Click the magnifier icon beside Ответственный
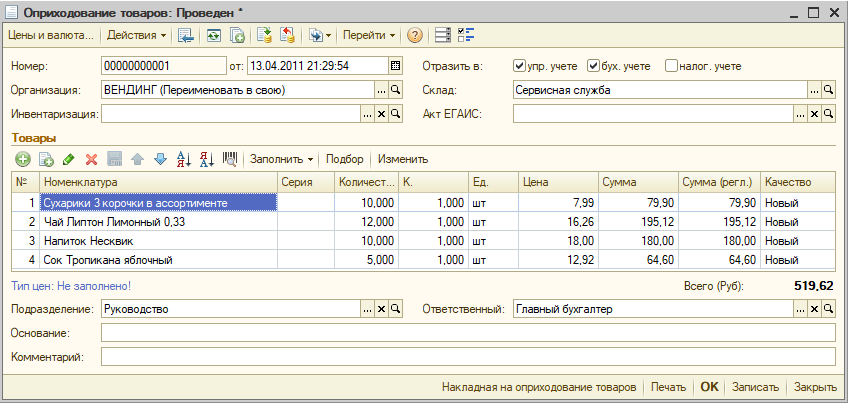The image size is (848, 403). 829,309
